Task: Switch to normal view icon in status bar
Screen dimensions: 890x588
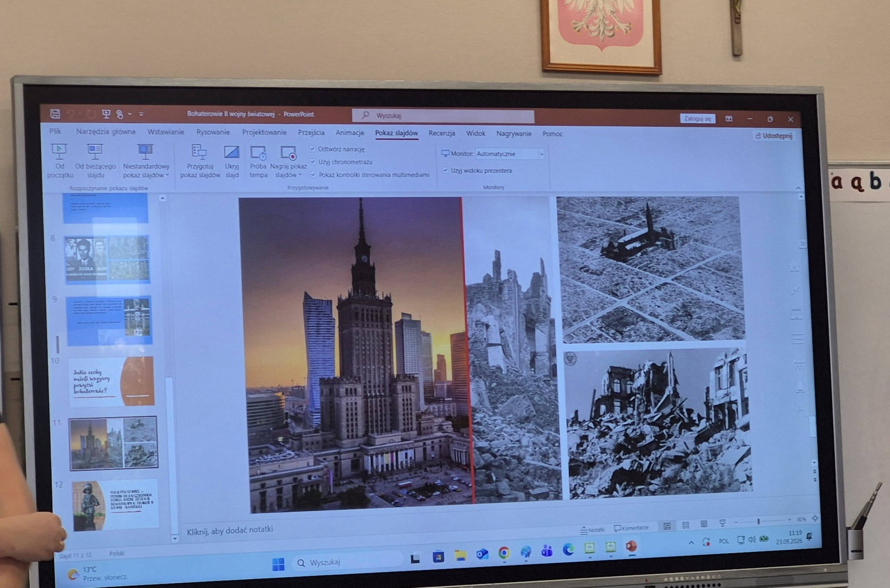Action: 667,526
